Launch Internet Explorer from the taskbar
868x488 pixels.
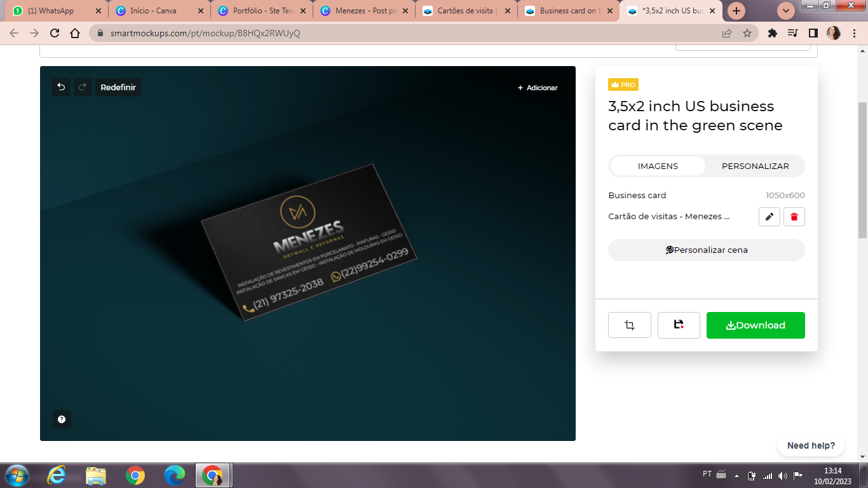point(57,475)
